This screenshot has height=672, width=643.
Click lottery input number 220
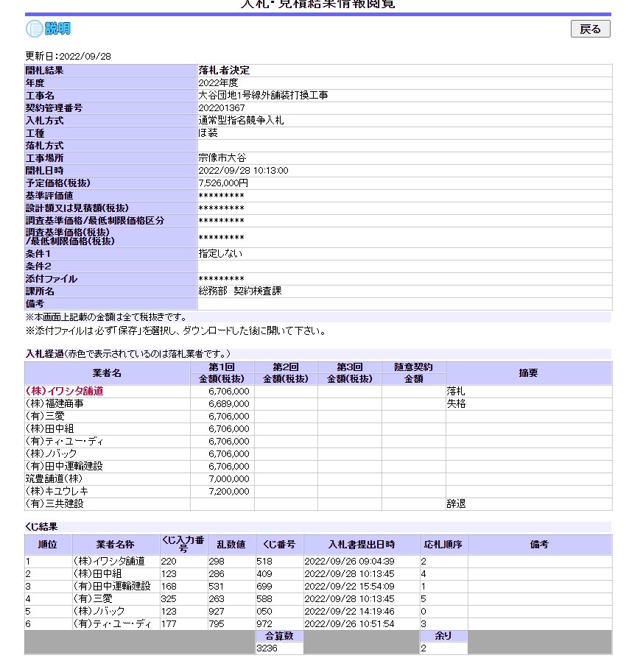point(169,562)
